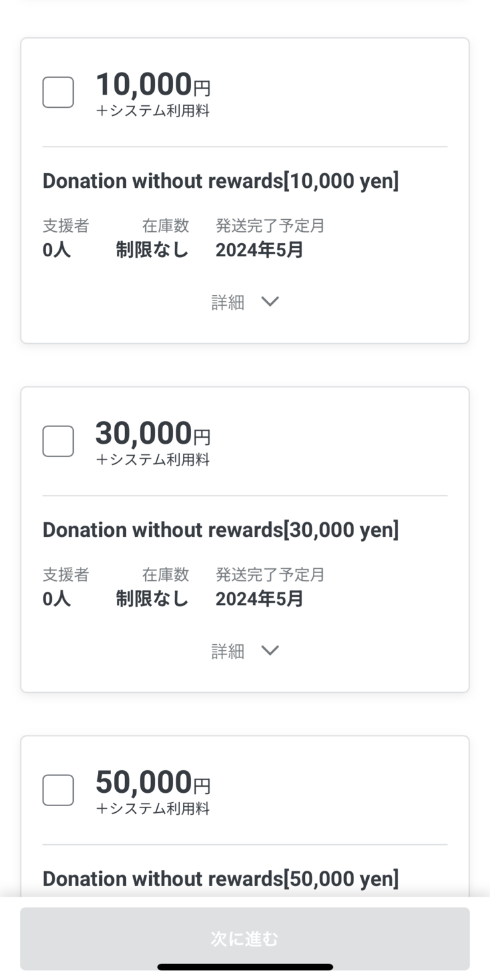Click the 30,000円 price heading
The image size is (490, 980).
(x=152, y=434)
